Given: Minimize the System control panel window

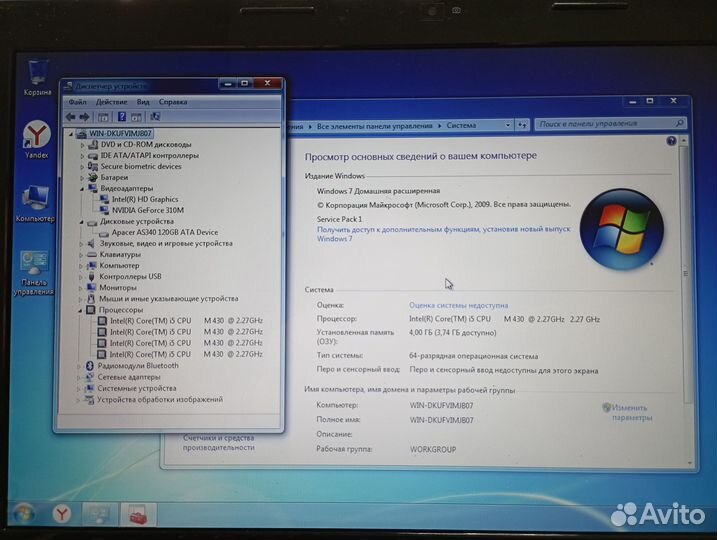Looking at the screenshot, I should pyautogui.click(x=633, y=102).
